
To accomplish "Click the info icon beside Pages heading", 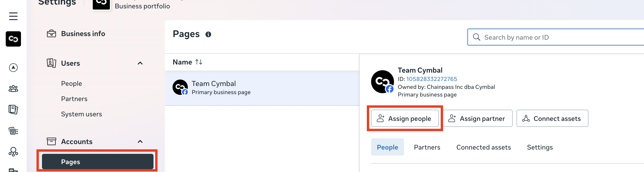I will point(208,34).
